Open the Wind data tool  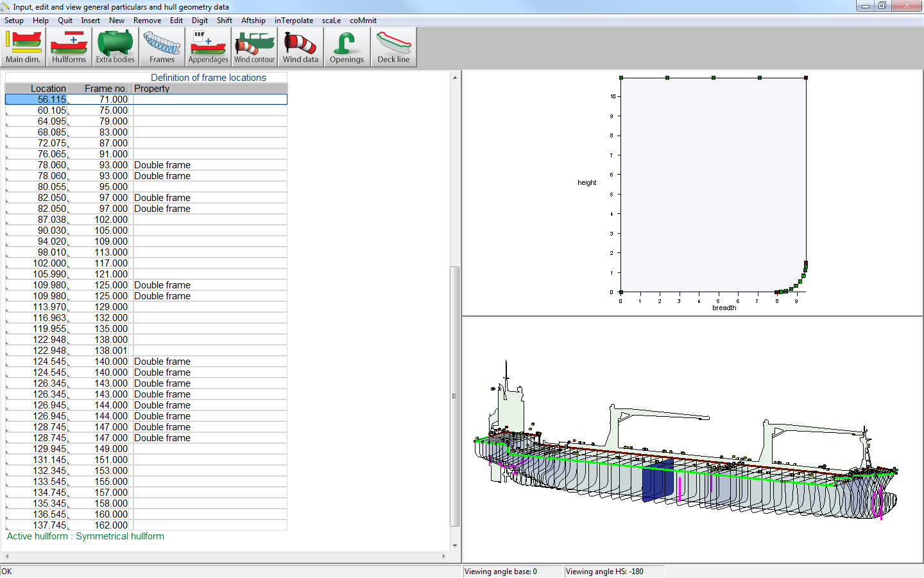click(300, 47)
